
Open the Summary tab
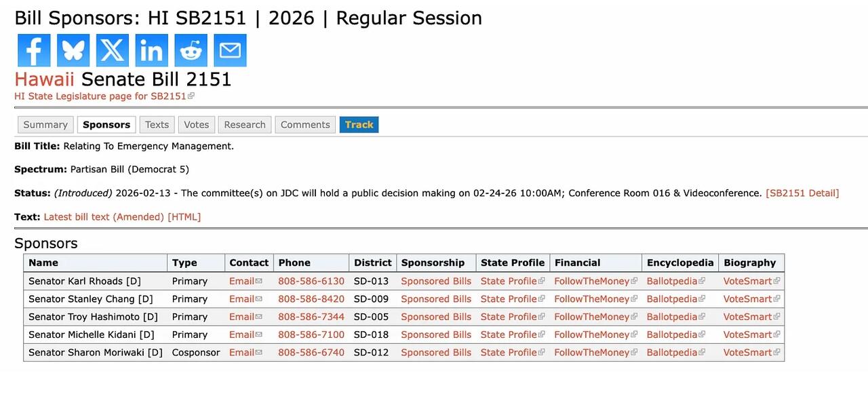pos(45,125)
